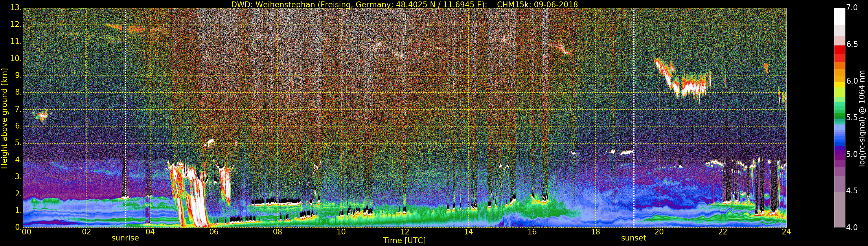
Task: Click the time-axis tick label "04"
Action: point(150,232)
